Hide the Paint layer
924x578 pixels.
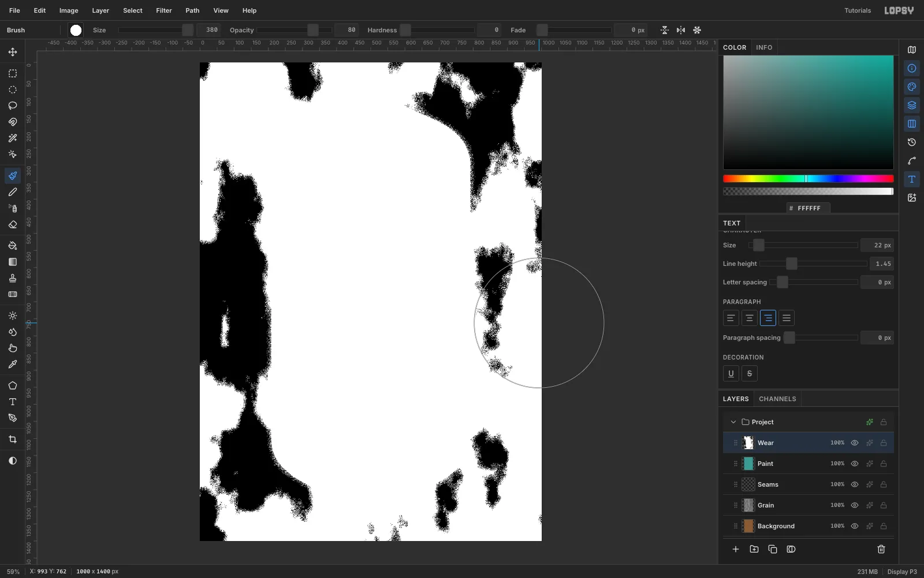[x=855, y=464]
